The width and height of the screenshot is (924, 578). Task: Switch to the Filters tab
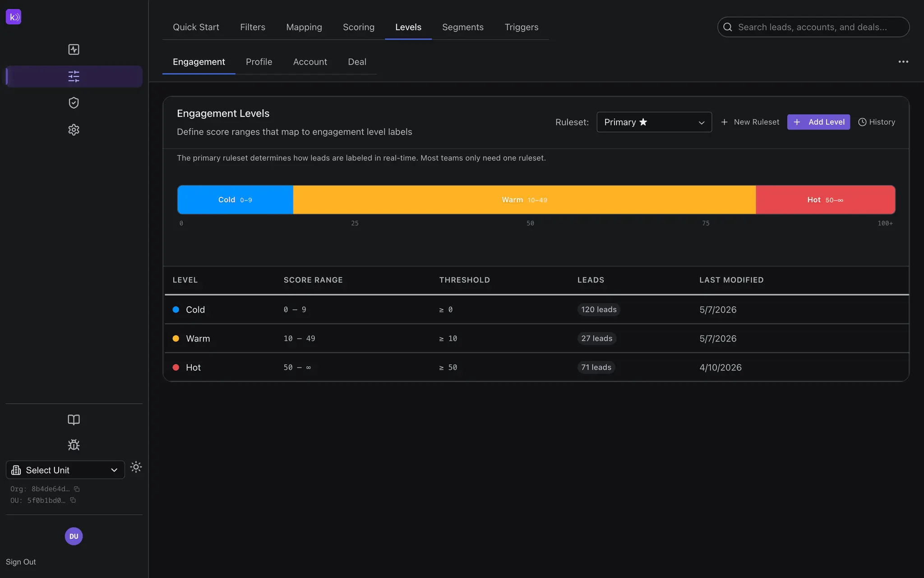[x=253, y=27]
